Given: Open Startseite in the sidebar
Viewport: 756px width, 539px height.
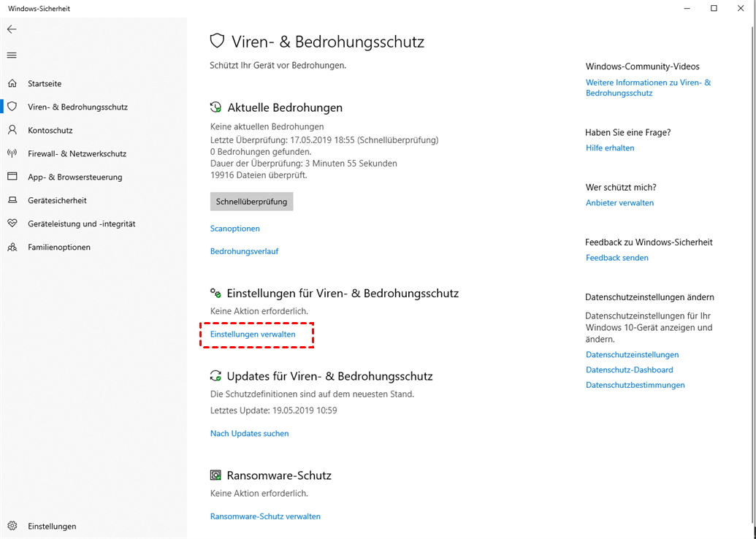Looking at the screenshot, I should (x=45, y=83).
